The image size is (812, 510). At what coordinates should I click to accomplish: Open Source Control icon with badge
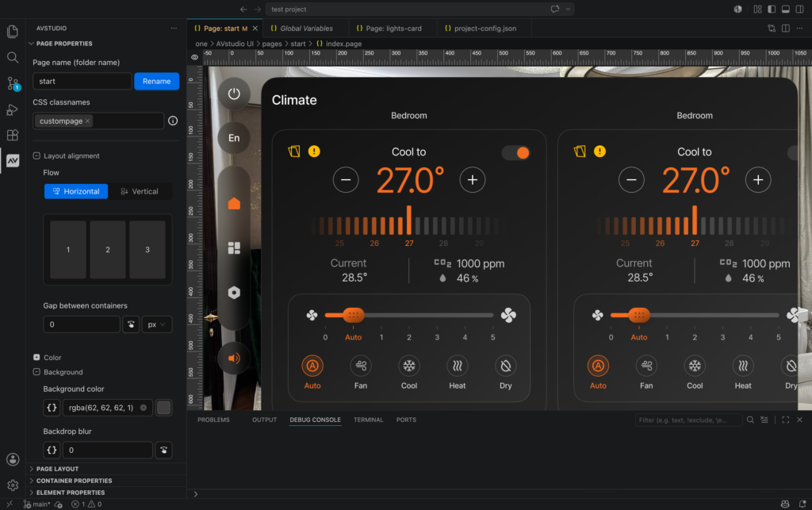tap(13, 83)
